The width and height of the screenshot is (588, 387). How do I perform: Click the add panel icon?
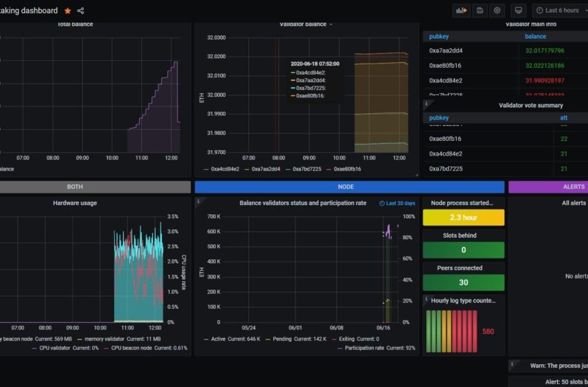point(461,10)
